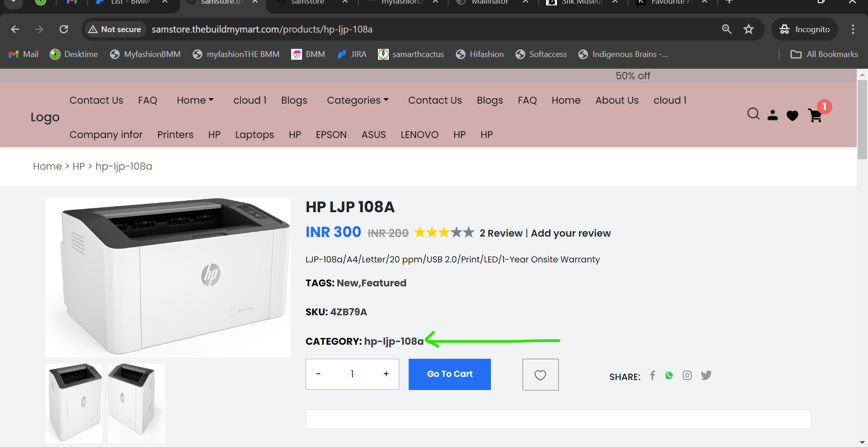The height and width of the screenshot is (447, 868).
Task: Open the About Us page
Action: pos(617,100)
